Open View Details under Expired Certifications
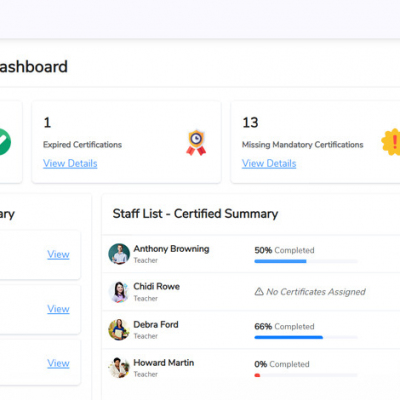This screenshot has width=400, height=400. pyautogui.click(x=70, y=163)
